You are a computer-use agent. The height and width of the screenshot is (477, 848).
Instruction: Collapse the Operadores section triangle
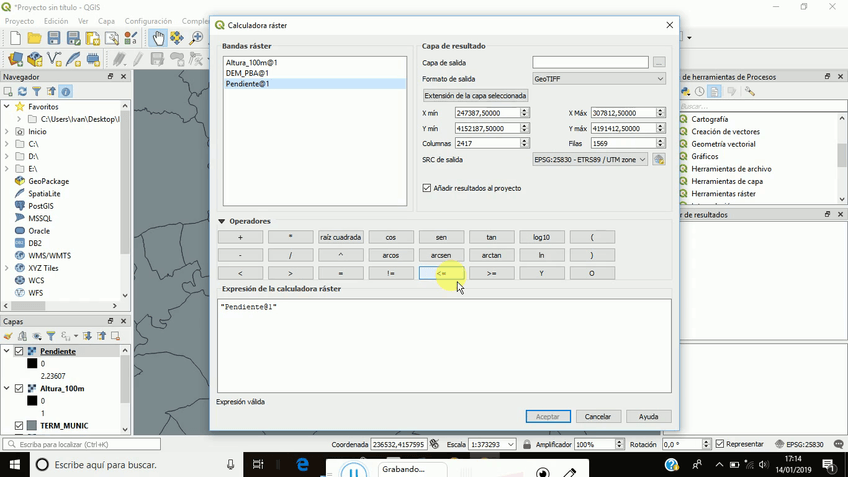[221, 221]
